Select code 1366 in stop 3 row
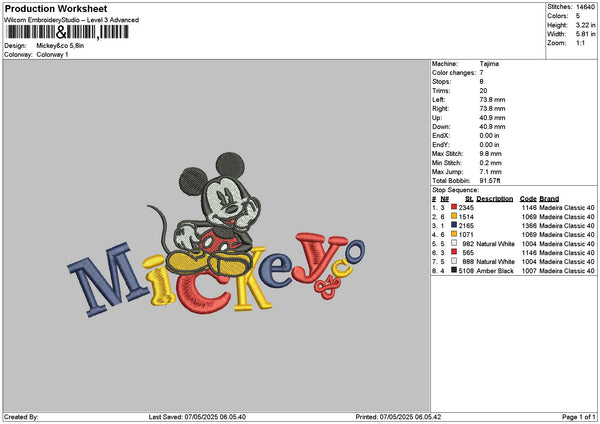This screenshot has height=424, width=600. pyautogui.click(x=529, y=226)
